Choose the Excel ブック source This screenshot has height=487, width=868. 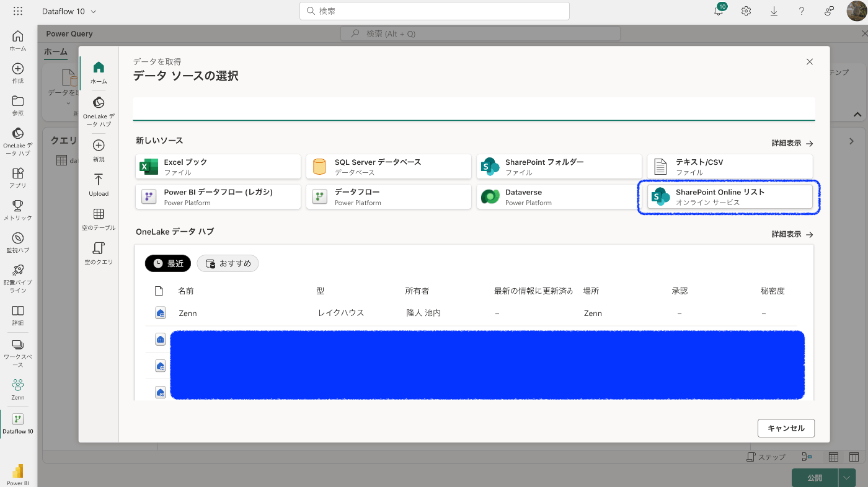[218, 167]
